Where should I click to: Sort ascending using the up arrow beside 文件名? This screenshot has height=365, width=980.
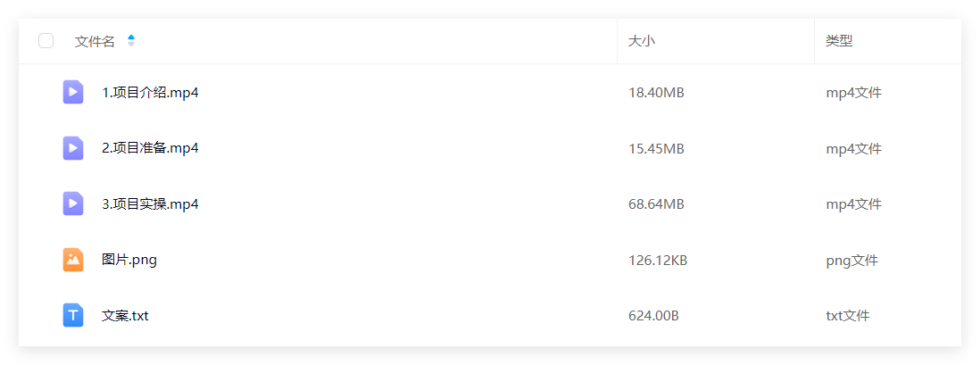point(131,37)
